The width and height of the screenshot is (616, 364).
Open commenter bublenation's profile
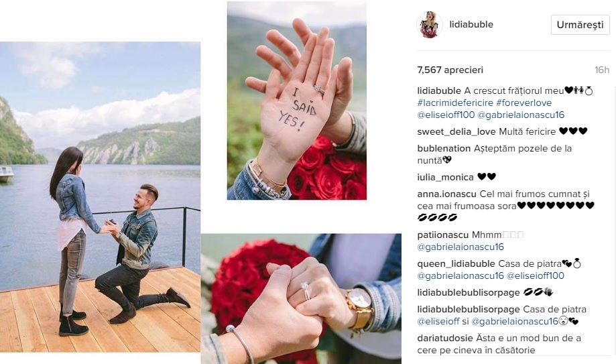[x=444, y=149]
